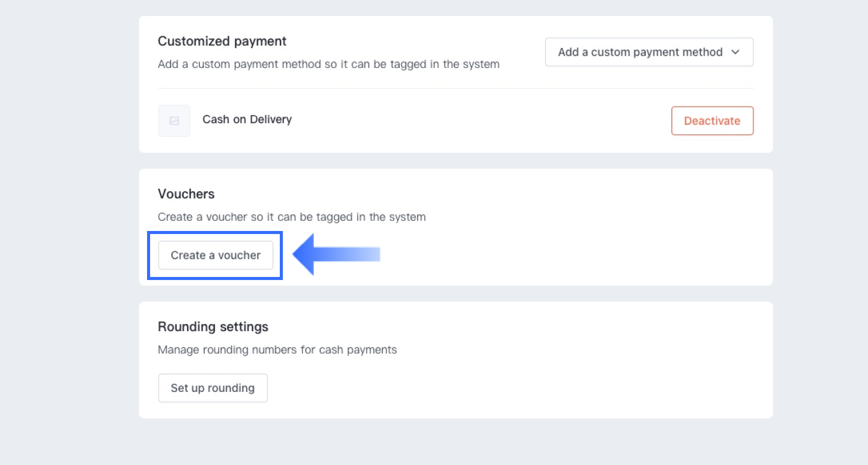Select the Customized payment section heading
The height and width of the screenshot is (465, 868).
[x=222, y=41]
